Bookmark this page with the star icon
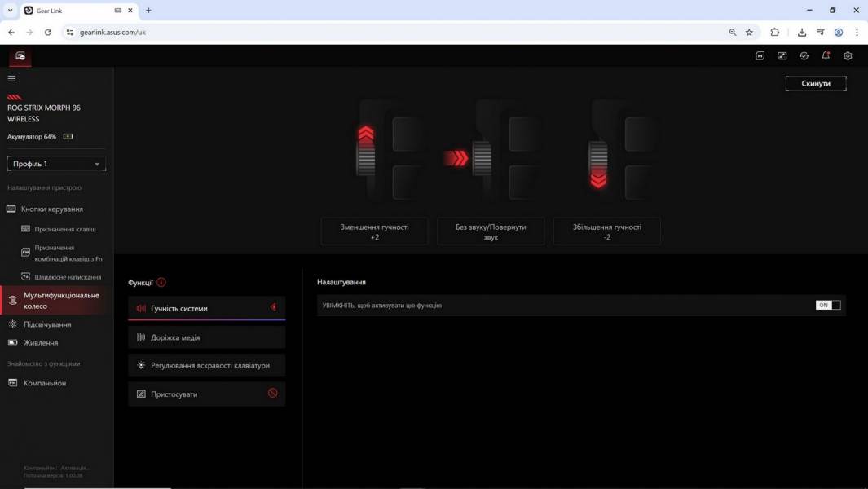Image resolution: width=868 pixels, height=489 pixels. tap(749, 32)
